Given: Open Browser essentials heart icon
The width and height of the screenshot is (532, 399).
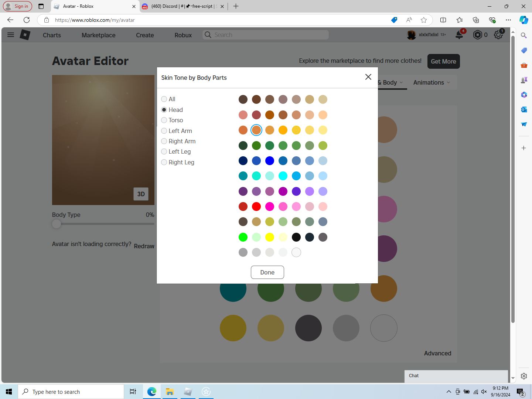Looking at the screenshot, I should [x=492, y=20].
